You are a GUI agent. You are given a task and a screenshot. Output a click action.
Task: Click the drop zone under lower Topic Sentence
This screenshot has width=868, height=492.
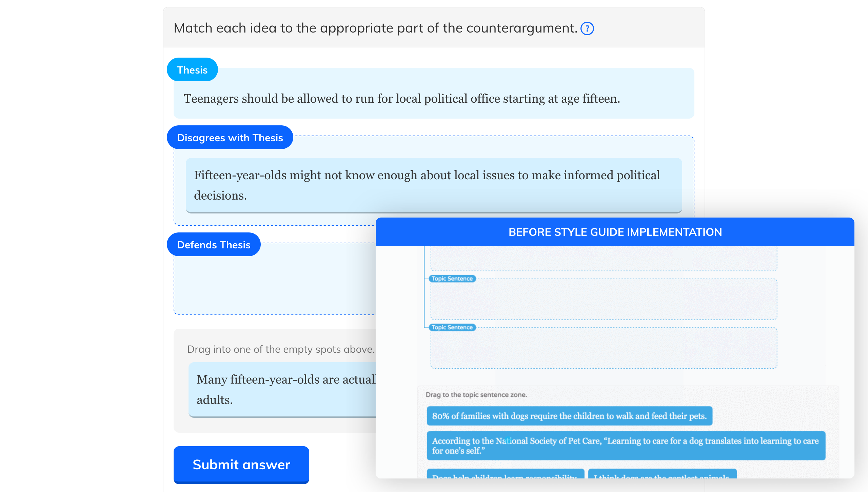[604, 349]
